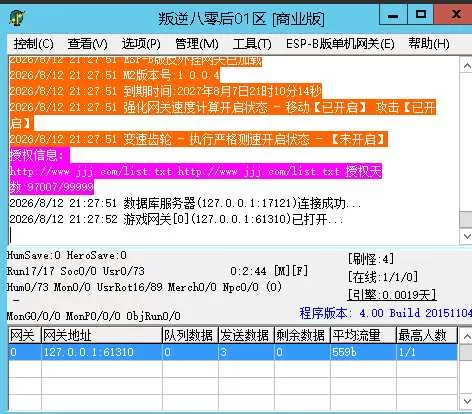The height and width of the screenshot is (414, 472).
Task: Open the 选项(P) menu
Action: (x=141, y=44)
